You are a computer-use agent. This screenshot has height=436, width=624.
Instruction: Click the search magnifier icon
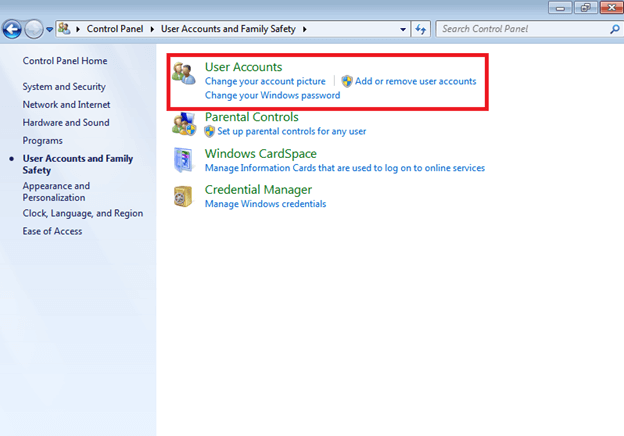click(614, 29)
